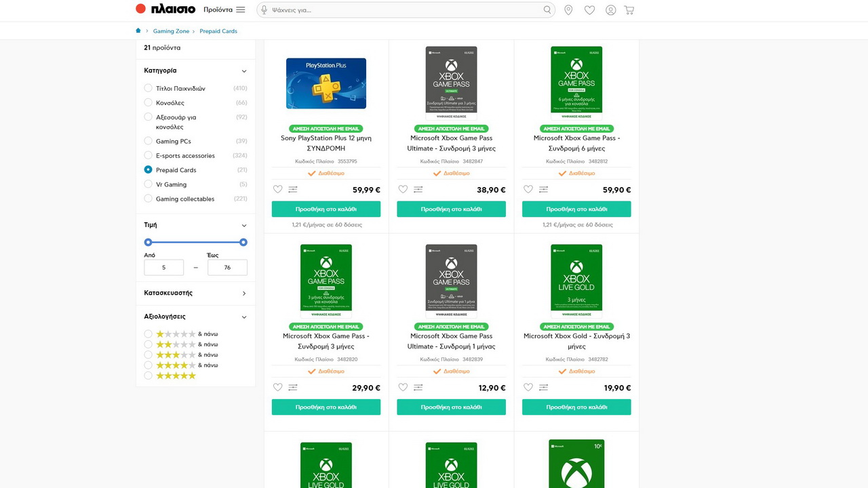The width and height of the screenshot is (868, 488).
Task: Go to Gaming Zone breadcrumb
Action: (171, 31)
